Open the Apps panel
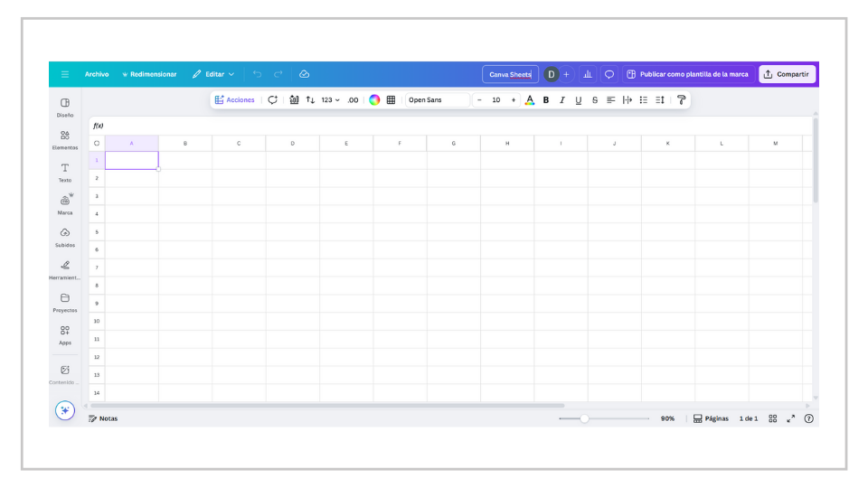The image size is (868, 488). click(x=65, y=335)
